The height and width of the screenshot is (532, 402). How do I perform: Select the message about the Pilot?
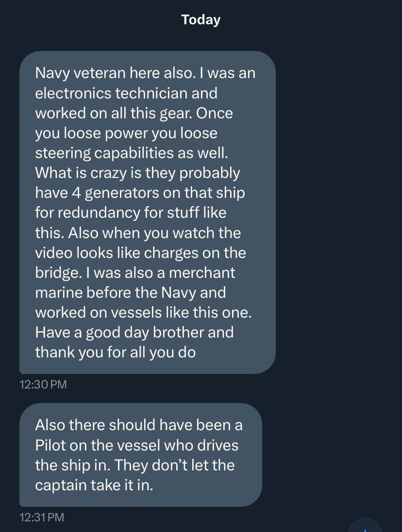140,454
